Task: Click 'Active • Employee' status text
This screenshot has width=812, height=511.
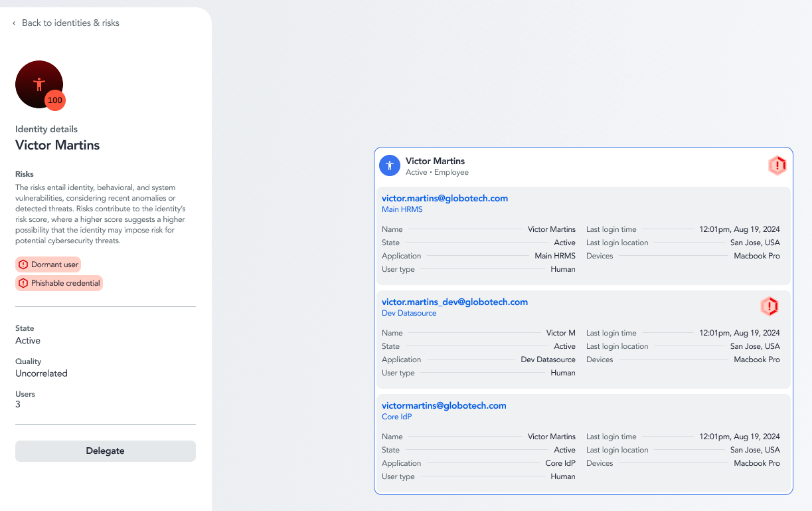Action: coord(438,172)
